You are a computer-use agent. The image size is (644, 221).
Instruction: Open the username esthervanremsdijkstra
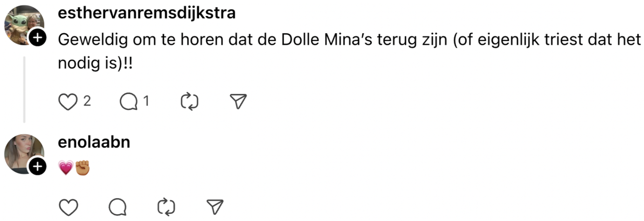(146, 13)
